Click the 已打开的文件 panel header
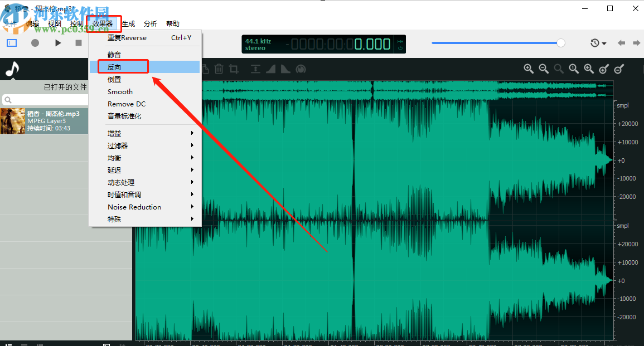 tap(65, 87)
